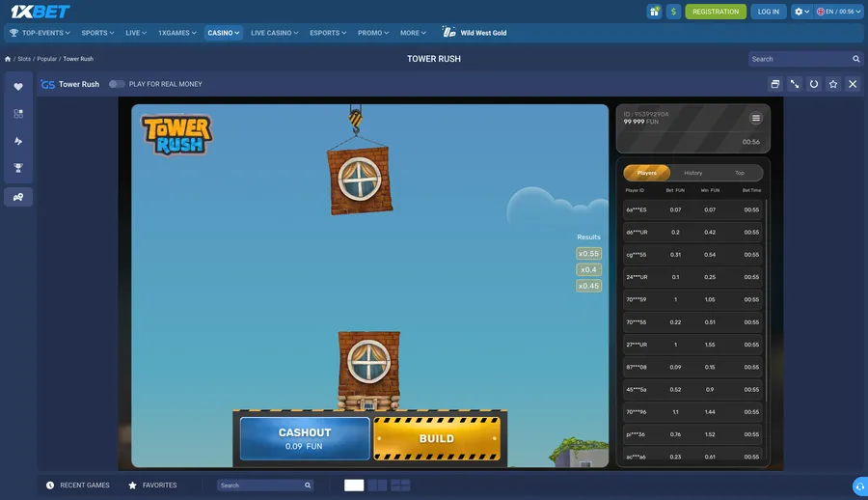This screenshot has height=500, width=868.
Task: Expand the ESPORTS menu
Action: 328,33
